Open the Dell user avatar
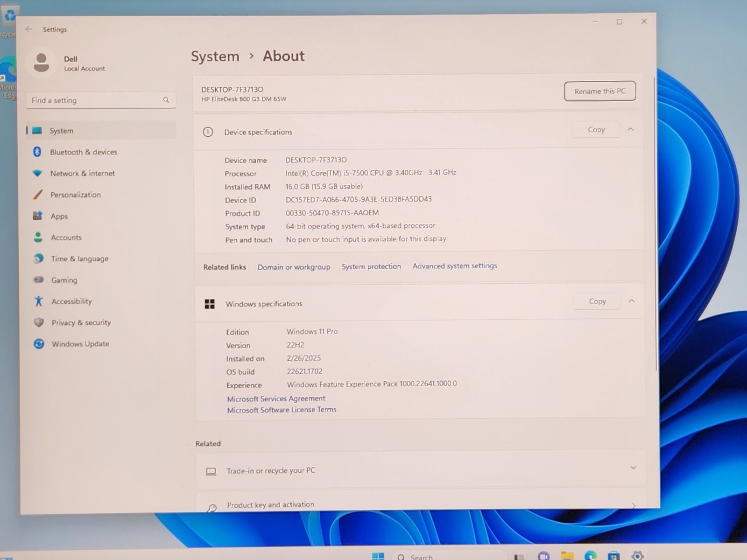This screenshot has width=747, height=560. [42, 63]
